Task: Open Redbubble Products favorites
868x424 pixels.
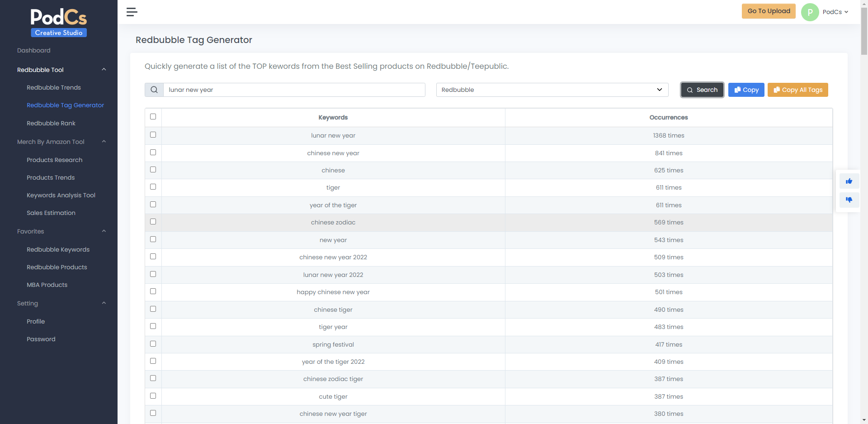Action: tap(57, 267)
